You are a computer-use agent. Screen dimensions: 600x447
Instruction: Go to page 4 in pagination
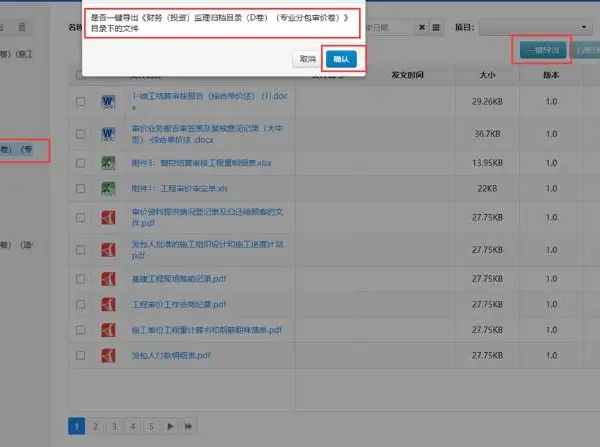[133, 426]
